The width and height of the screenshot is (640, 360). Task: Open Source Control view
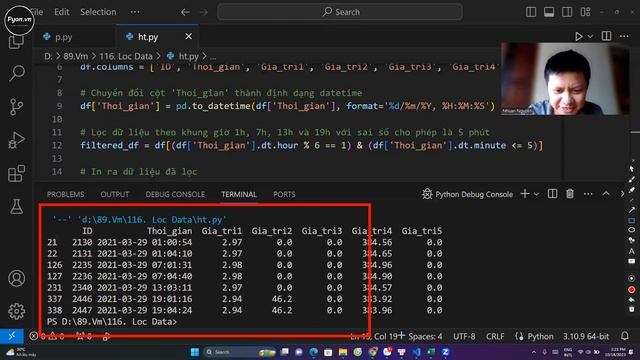(17, 107)
